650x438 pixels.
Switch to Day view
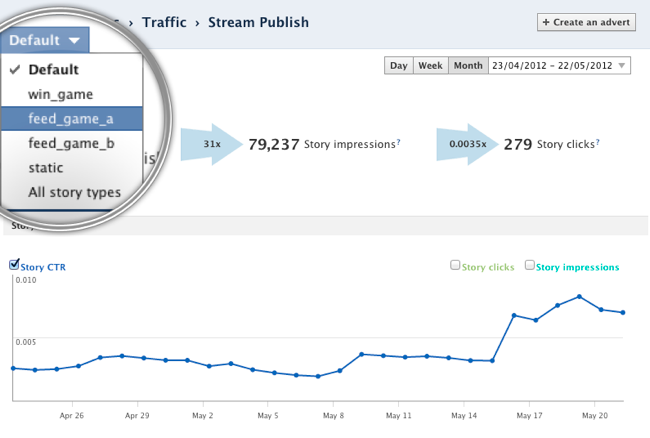398,65
